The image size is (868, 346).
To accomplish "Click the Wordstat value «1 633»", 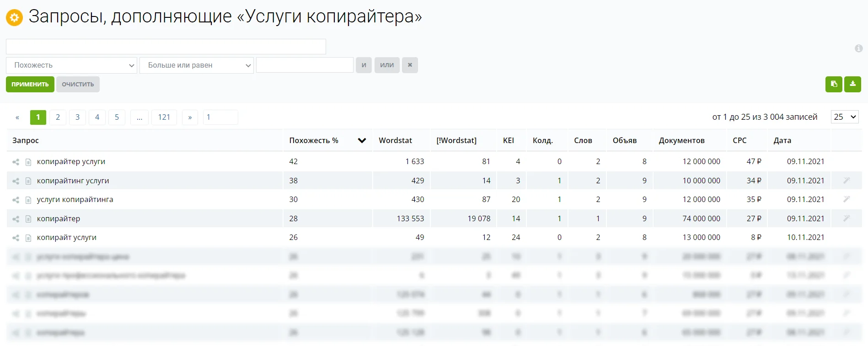I will point(415,161).
